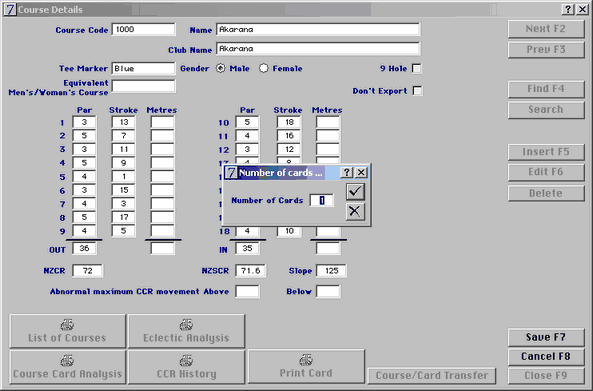Click the Eclectic Analysis printer button
Screen dimensions: 593x391
coord(186,331)
